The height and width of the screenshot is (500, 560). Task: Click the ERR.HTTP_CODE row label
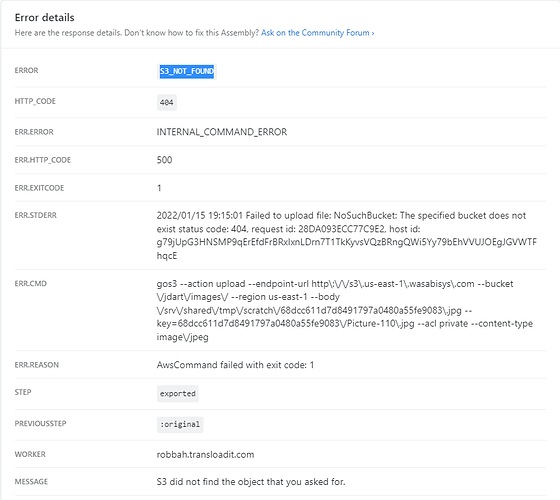(43, 160)
